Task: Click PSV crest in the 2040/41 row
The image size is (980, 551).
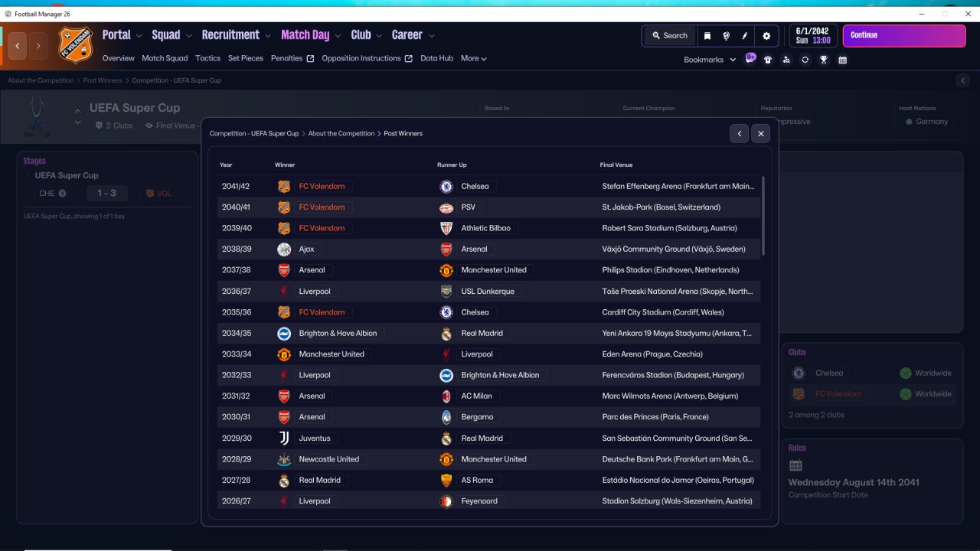Action: point(446,207)
